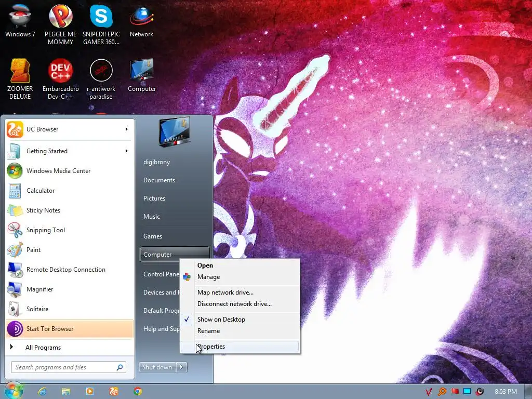Open Pictures from Start menu

tap(175, 198)
